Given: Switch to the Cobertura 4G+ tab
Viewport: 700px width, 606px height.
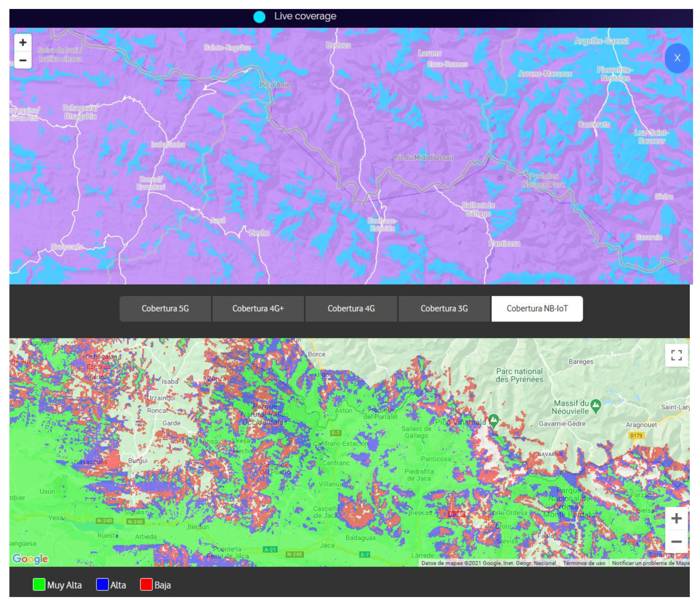Looking at the screenshot, I should tap(258, 308).
